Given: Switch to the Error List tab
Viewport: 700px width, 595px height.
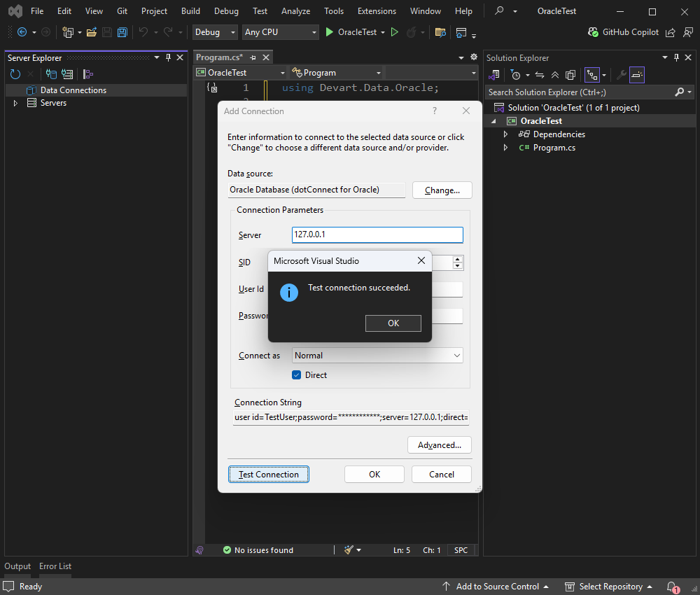Looking at the screenshot, I should (55, 566).
